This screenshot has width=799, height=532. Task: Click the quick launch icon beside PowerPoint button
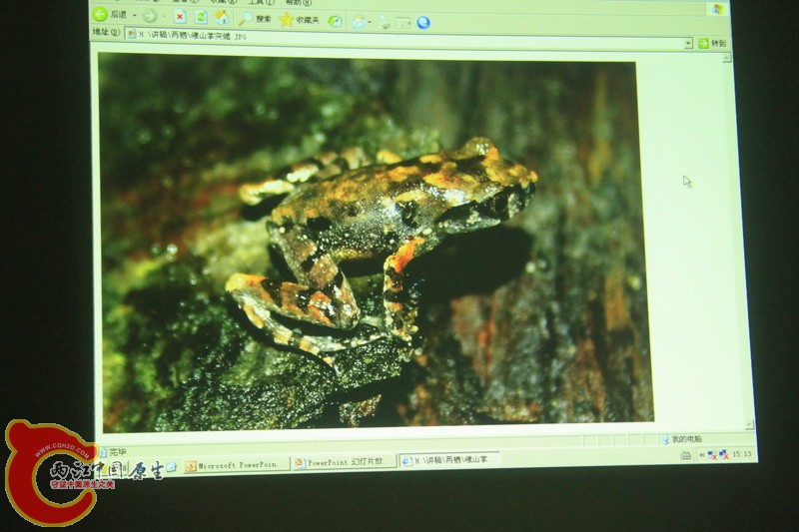point(171,466)
